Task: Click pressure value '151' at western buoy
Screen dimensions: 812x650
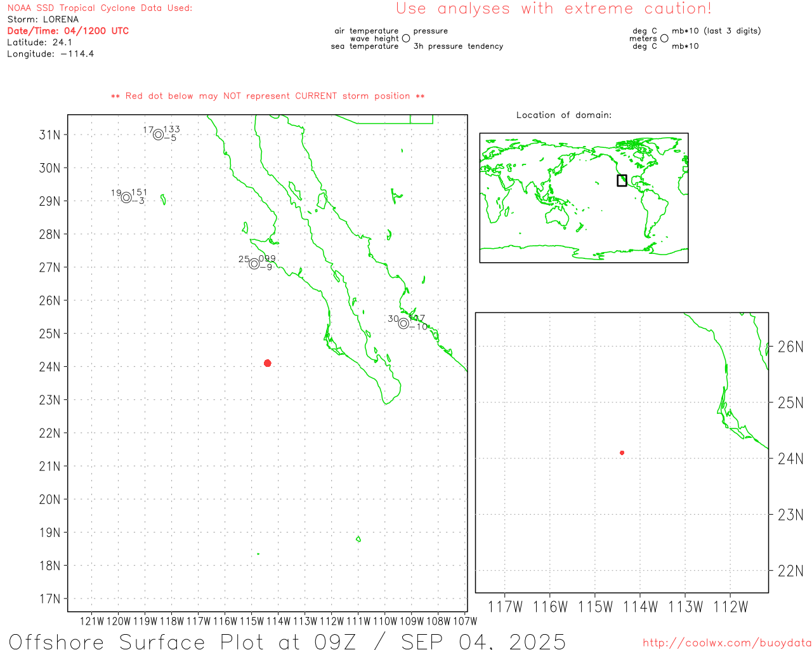Action: pos(140,192)
